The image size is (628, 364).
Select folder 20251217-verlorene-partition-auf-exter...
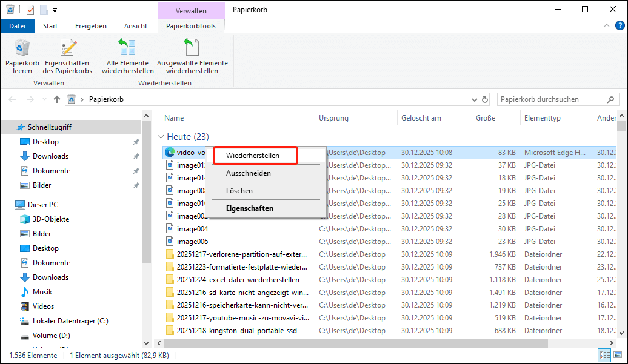pyautogui.click(x=241, y=254)
